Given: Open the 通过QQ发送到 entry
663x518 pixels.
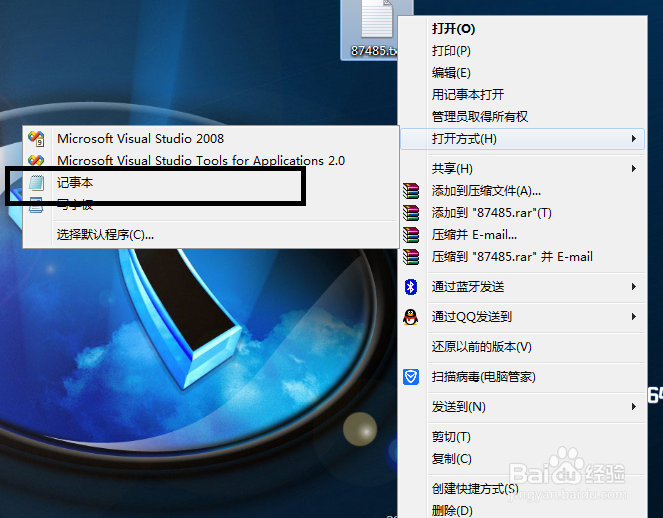Looking at the screenshot, I should pyautogui.click(x=523, y=317).
